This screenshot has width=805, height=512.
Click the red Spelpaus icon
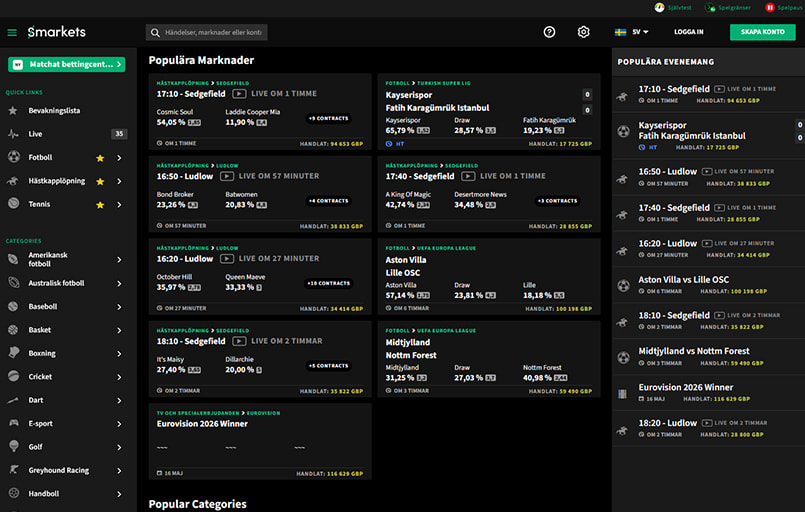(x=770, y=7)
